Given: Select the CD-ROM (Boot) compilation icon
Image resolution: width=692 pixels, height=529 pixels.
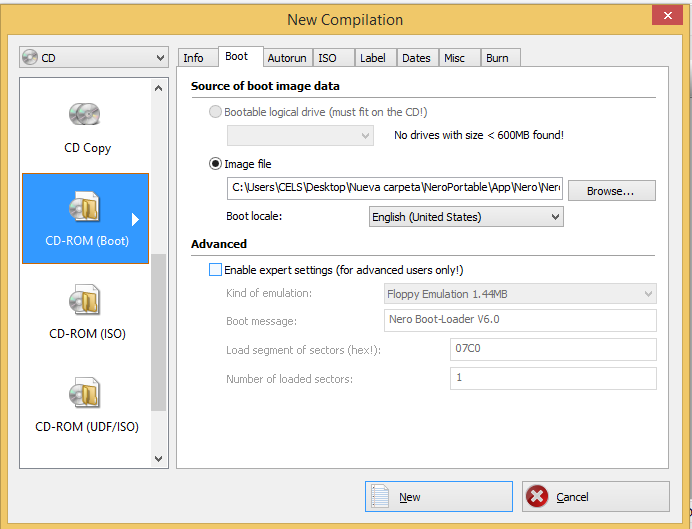Looking at the screenshot, I should [x=85, y=206].
